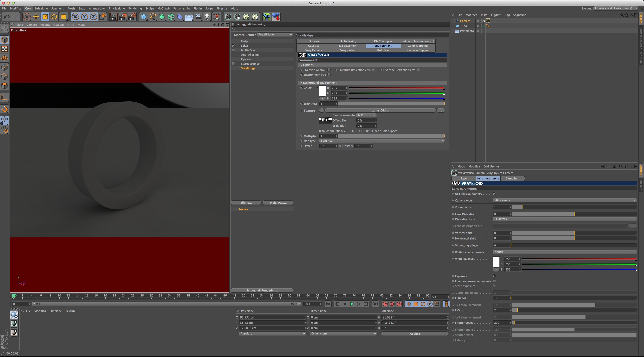
Task: Click the Applica button
Action: click(x=414, y=334)
